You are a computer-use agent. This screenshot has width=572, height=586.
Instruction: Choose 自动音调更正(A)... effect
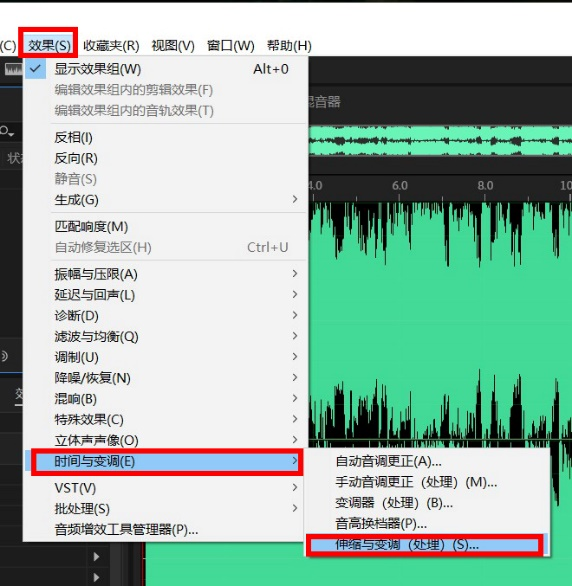[x=427, y=461]
